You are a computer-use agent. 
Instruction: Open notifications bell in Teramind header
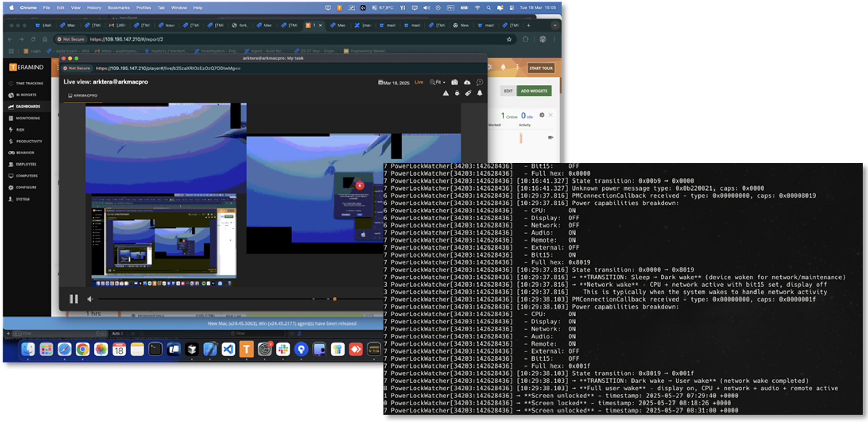[503, 67]
